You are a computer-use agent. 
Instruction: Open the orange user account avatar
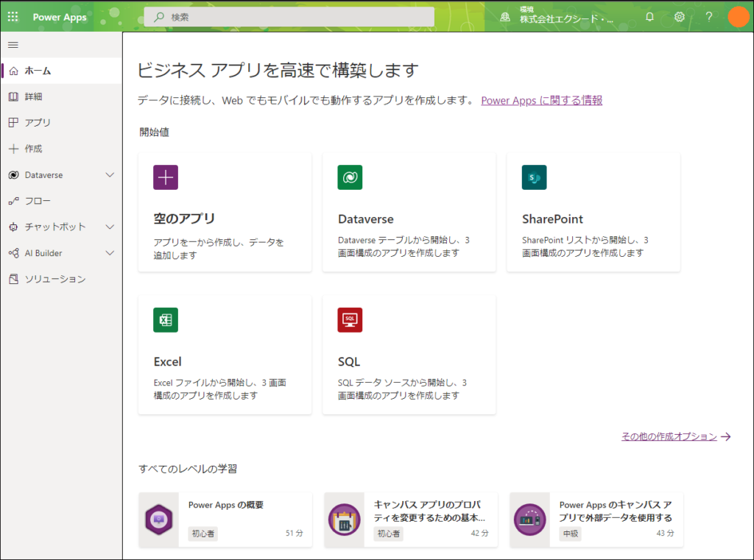pyautogui.click(x=739, y=17)
